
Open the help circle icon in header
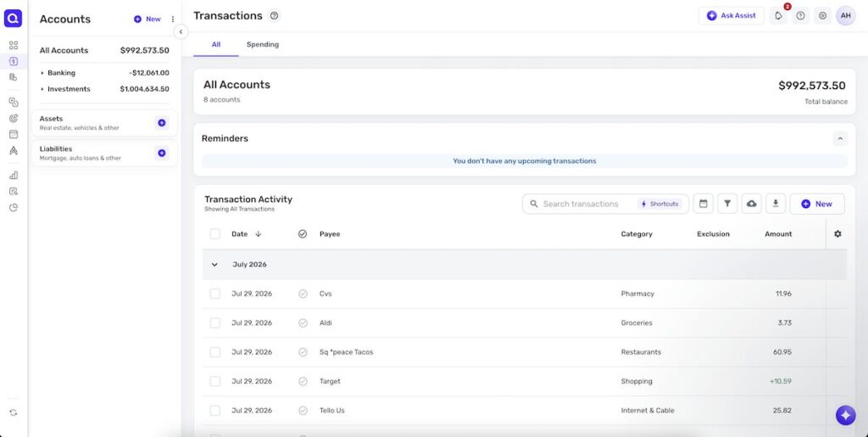(x=800, y=15)
